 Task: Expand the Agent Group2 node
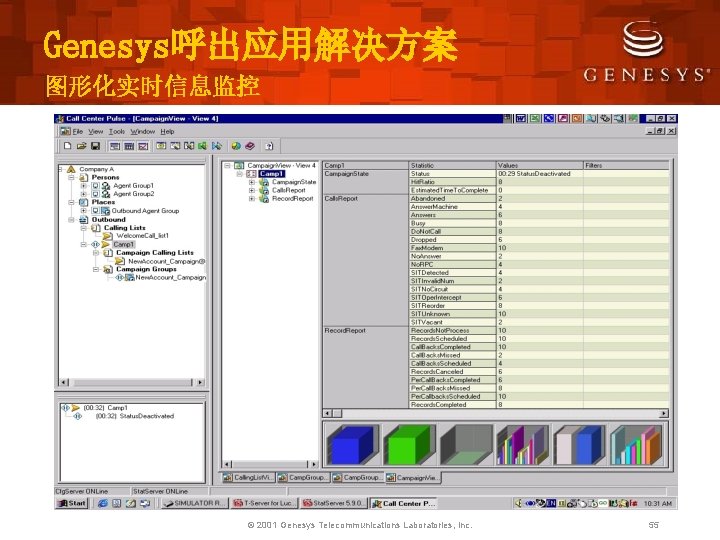click(x=84, y=194)
